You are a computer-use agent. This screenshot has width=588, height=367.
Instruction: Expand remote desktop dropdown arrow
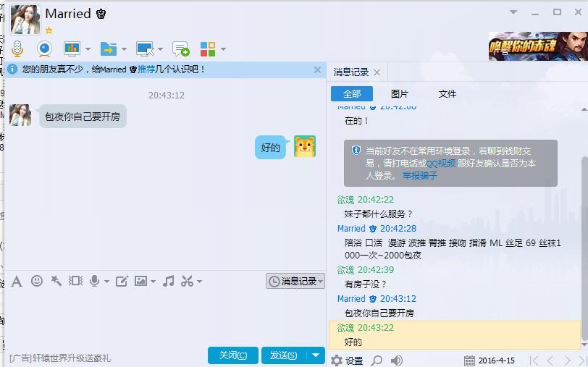(161, 49)
